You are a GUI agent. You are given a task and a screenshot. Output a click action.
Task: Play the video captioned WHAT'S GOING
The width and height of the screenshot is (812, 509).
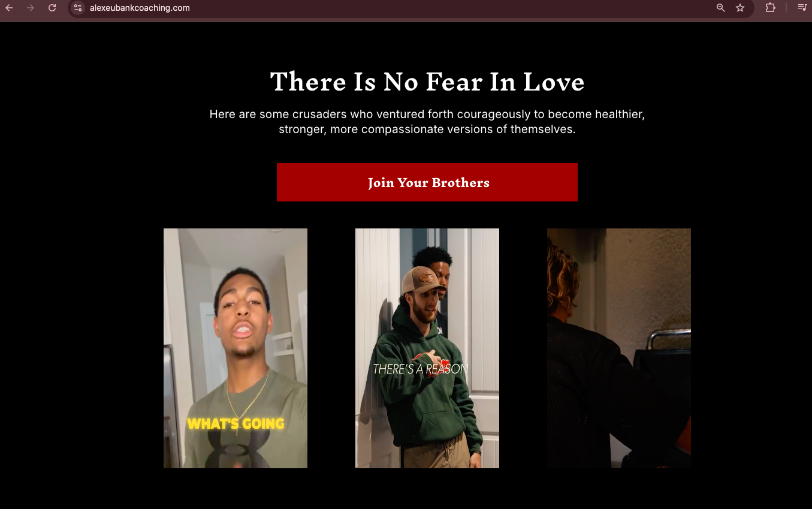click(236, 348)
